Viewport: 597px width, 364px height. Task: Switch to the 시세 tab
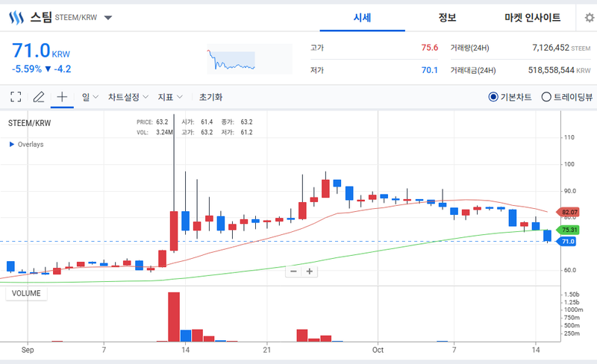pos(362,17)
